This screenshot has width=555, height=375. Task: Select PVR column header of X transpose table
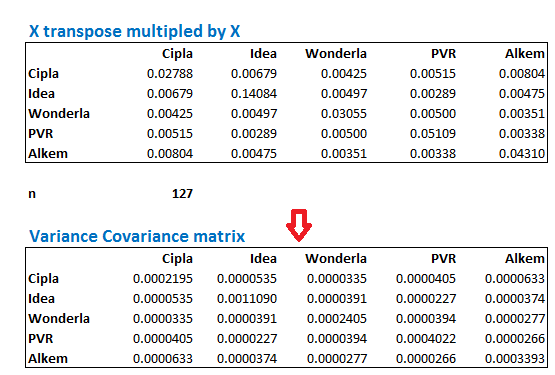click(x=444, y=54)
